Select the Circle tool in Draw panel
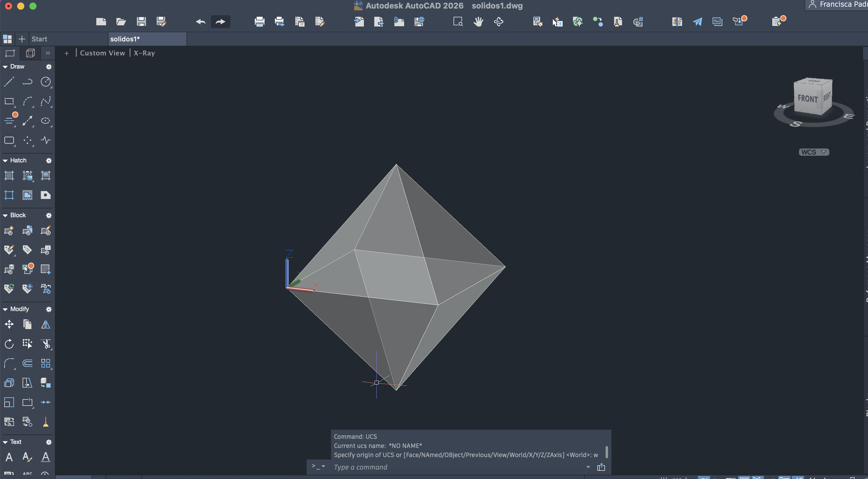 point(45,82)
